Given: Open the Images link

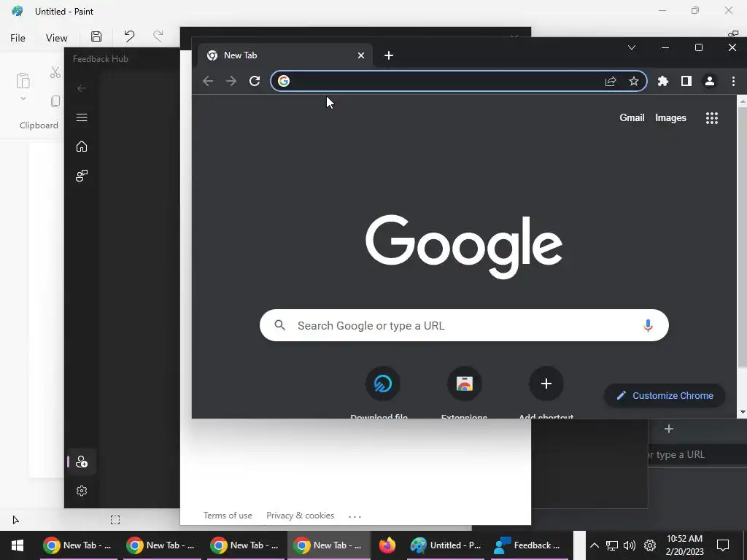Looking at the screenshot, I should click(x=670, y=117).
